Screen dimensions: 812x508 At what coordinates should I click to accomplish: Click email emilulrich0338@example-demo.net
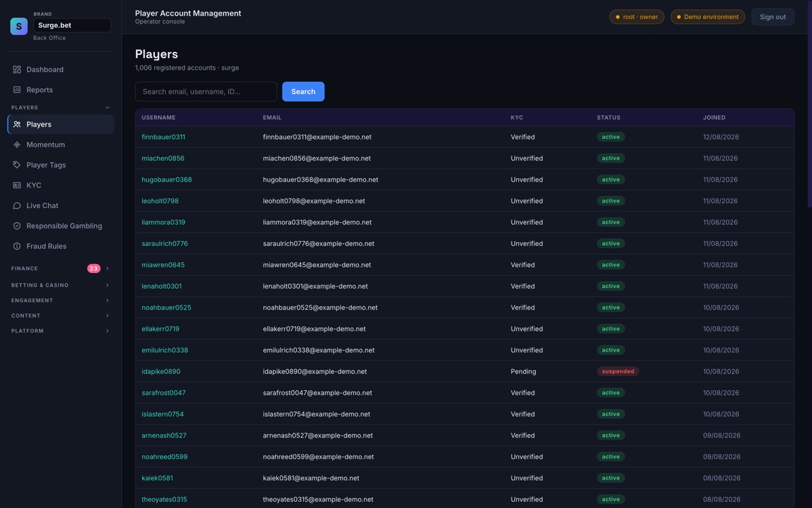tap(319, 350)
